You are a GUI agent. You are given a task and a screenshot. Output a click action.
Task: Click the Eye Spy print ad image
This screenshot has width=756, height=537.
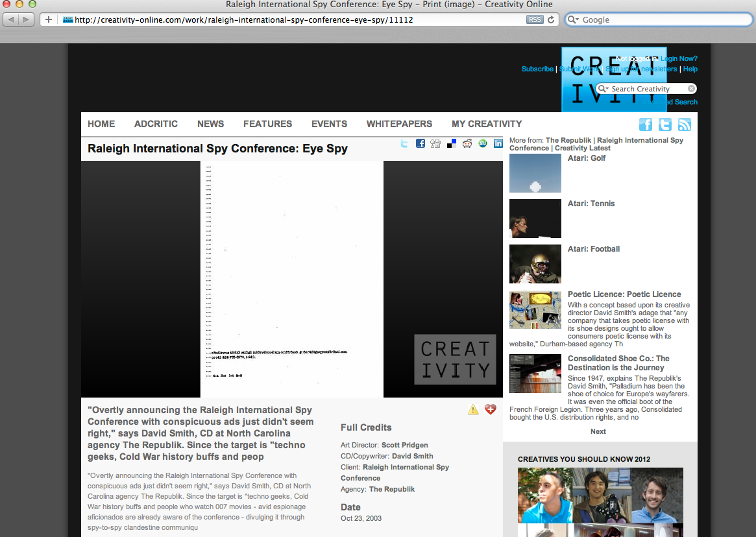click(292, 279)
